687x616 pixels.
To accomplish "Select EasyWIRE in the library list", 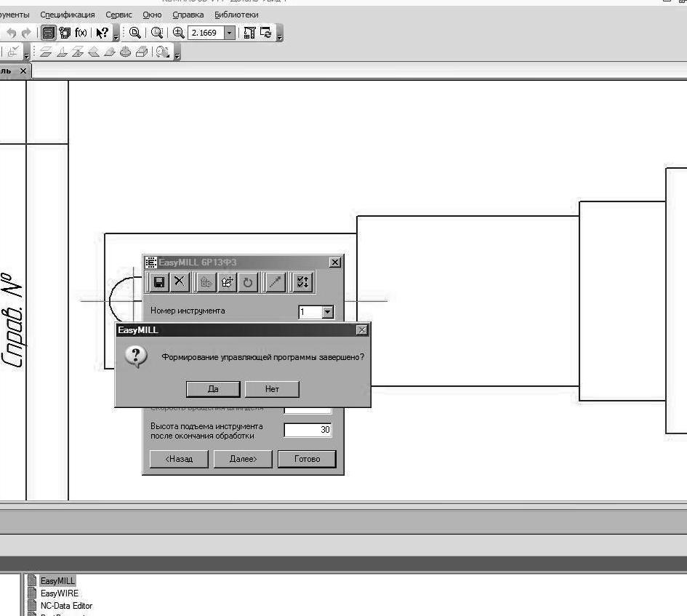I will point(59,593).
